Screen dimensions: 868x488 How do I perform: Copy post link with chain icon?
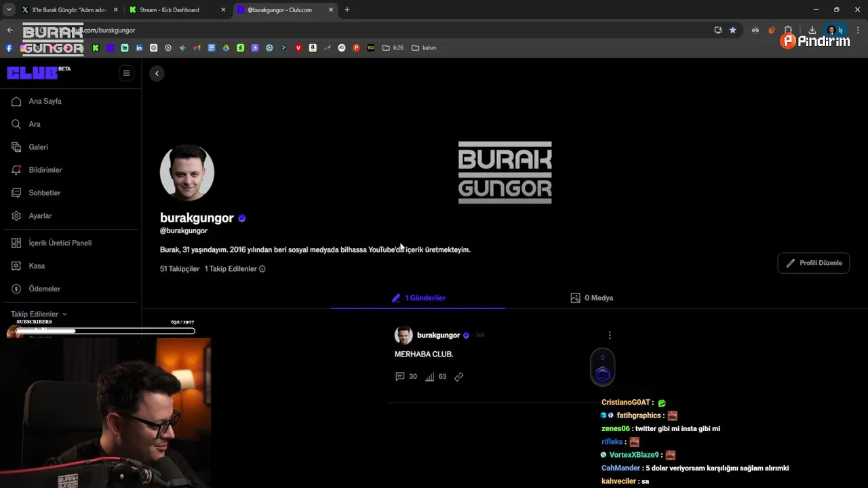[459, 377]
